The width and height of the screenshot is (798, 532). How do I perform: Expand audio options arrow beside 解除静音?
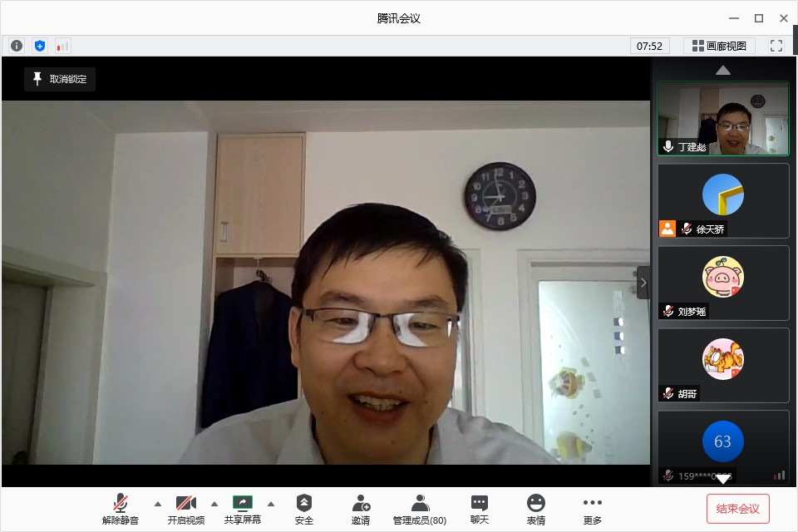coord(158,504)
